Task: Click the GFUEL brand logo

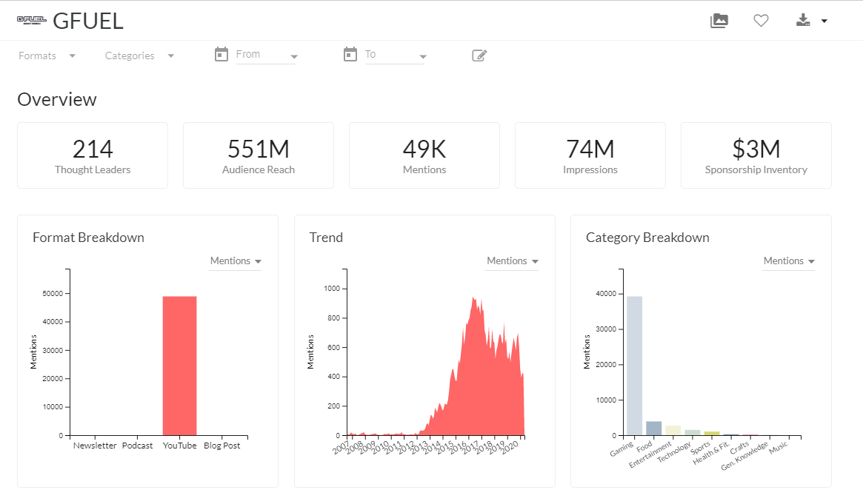Action: coord(31,20)
